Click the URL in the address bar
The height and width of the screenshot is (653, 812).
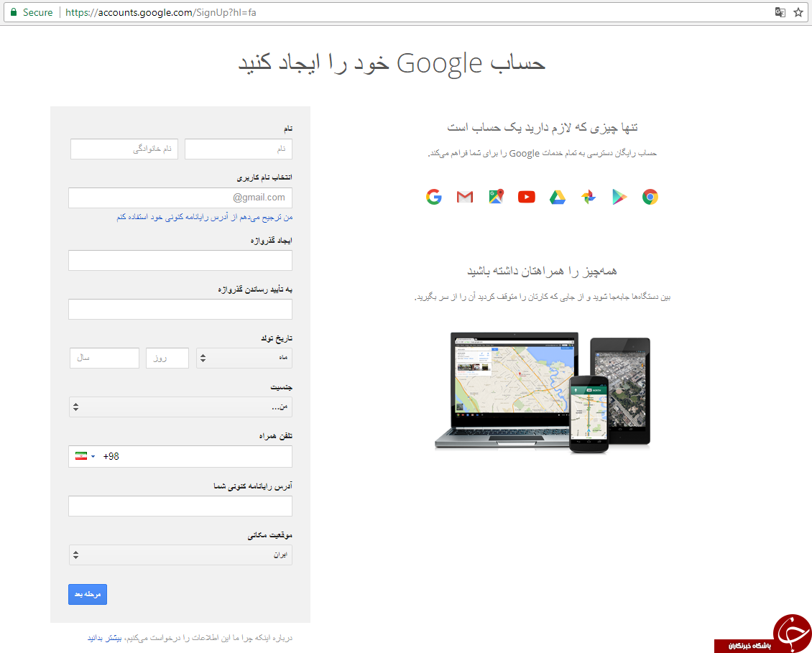[160, 12]
